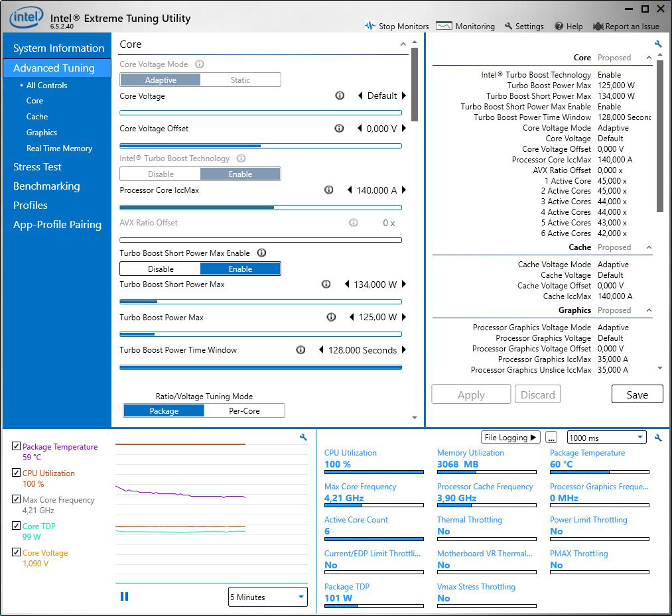The image size is (672, 616).
Task: Pause the monitoring graph
Action: [124, 597]
